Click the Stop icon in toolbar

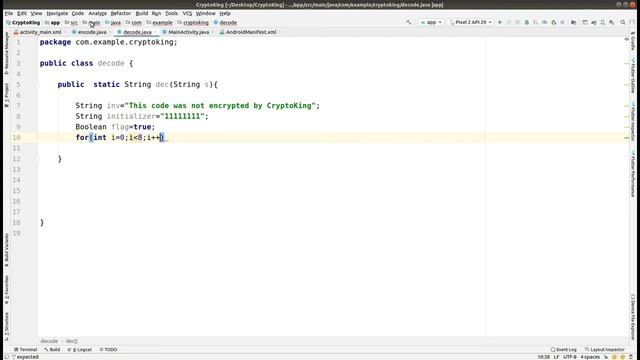562,22
